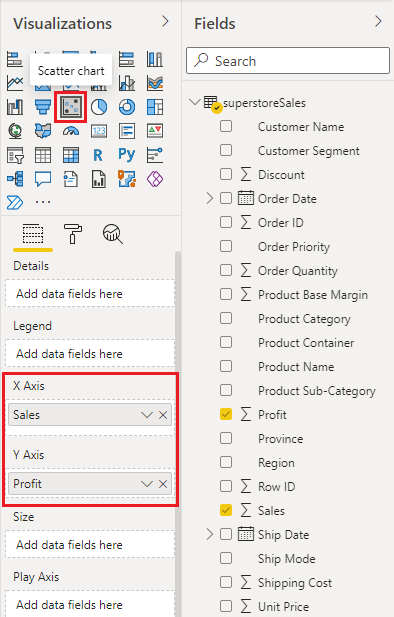Choose the Gauge visualization icon

tap(71, 131)
